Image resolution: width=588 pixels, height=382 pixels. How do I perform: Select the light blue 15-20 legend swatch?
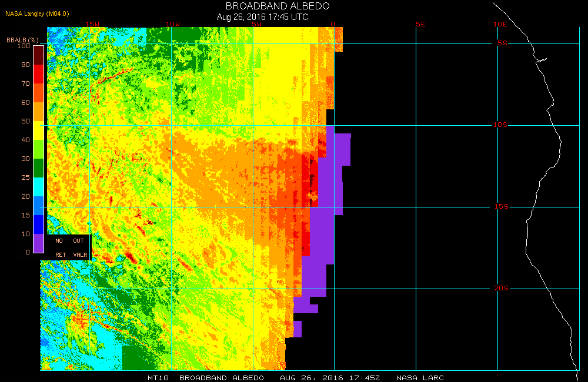(x=39, y=206)
